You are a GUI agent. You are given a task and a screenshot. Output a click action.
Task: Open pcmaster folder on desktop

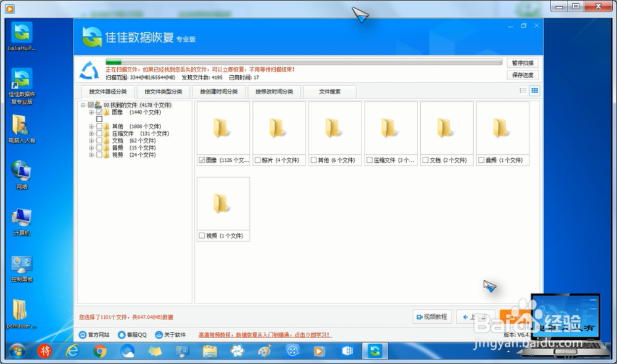coord(22,313)
